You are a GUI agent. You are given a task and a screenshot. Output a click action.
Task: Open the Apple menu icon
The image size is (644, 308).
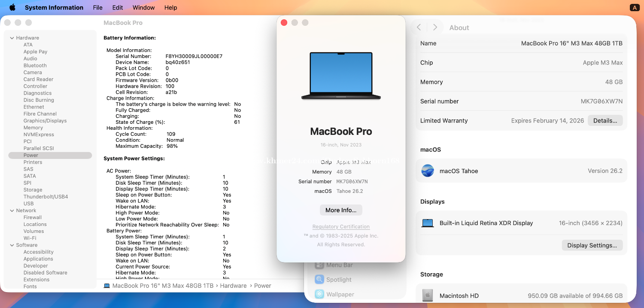(12, 7)
